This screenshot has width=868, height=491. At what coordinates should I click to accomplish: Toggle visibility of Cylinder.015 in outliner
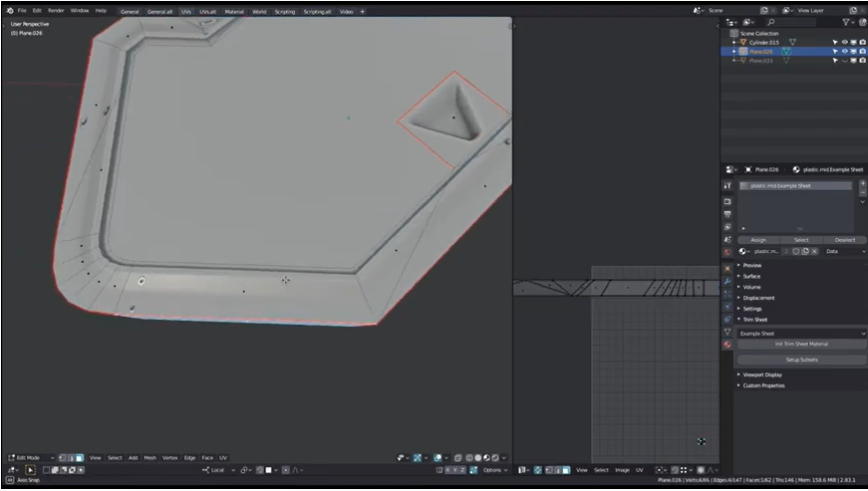(844, 42)
